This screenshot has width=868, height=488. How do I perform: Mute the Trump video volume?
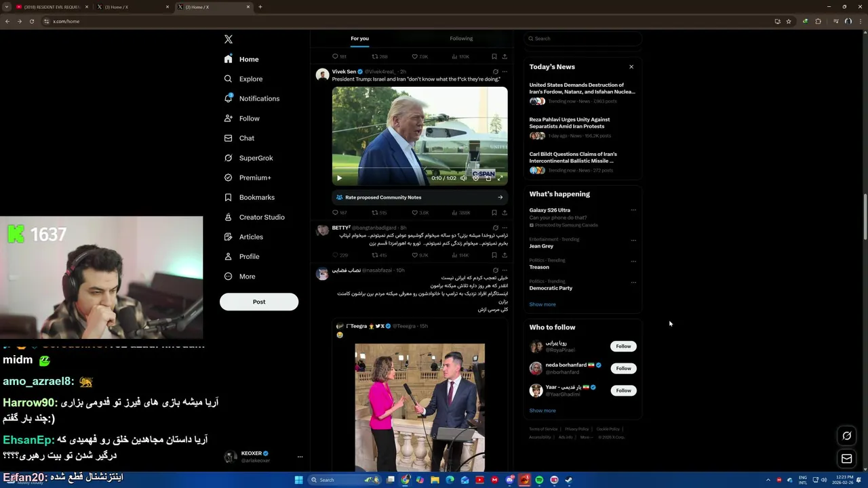(464, 178)
